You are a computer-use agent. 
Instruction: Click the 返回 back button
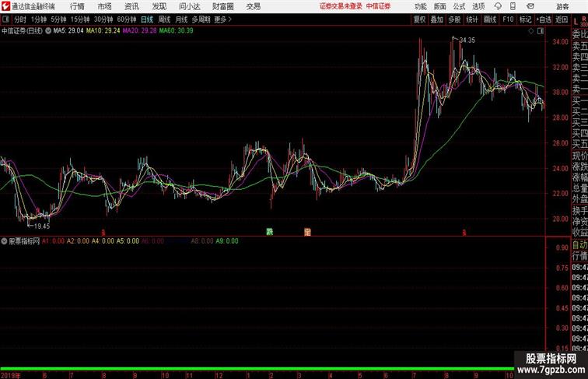(x=562, y=19)
